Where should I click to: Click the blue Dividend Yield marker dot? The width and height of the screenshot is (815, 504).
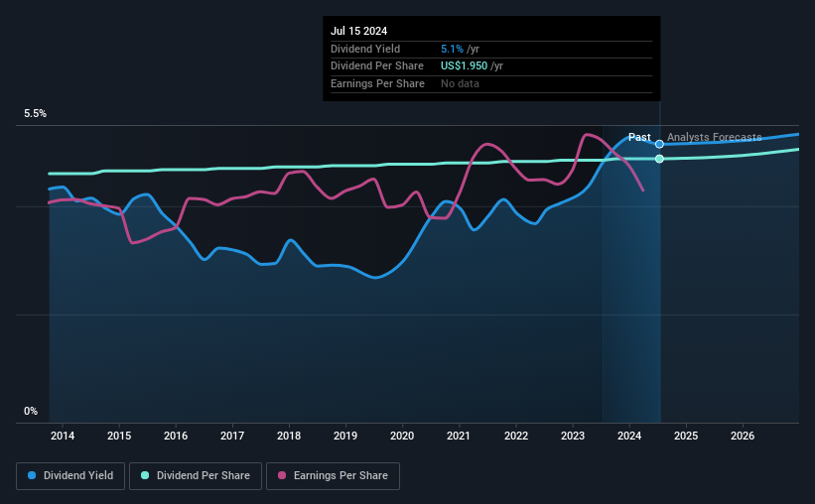pos(659,144)
